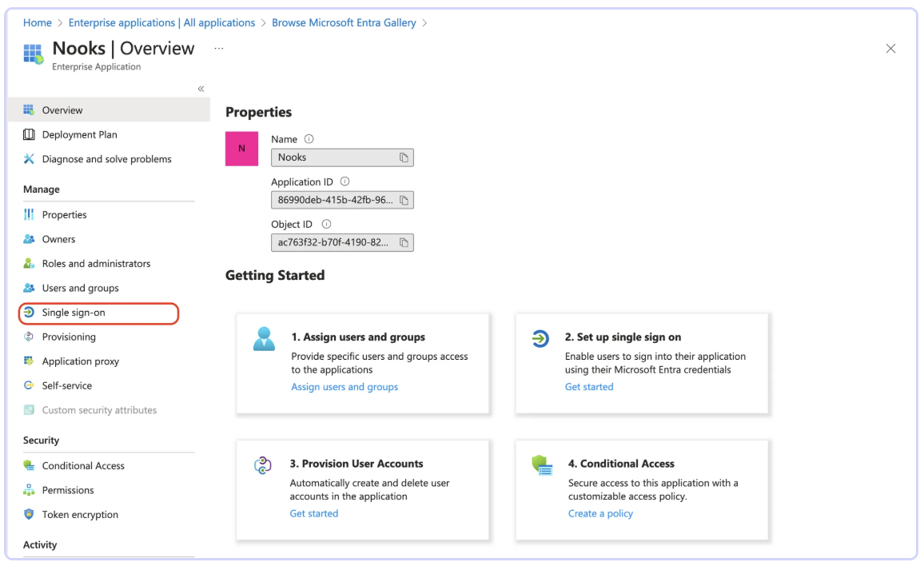Image resolution: width=924 pixels, height=566 pixels.
Task: Click the Owners people icon
Action: (x=28, y=239)
